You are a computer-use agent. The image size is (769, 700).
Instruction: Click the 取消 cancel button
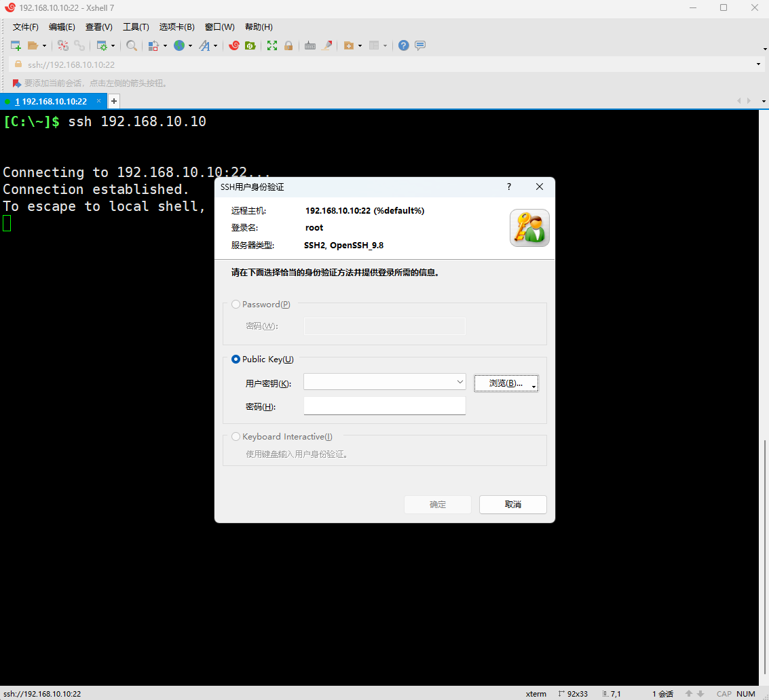(x=512, y=505)
